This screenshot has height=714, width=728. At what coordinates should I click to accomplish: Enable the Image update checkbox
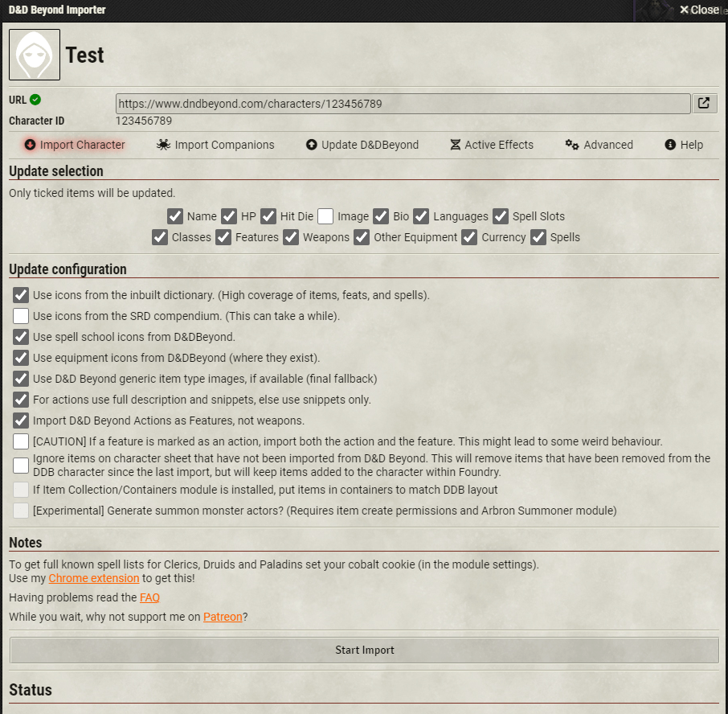point(325,216)
